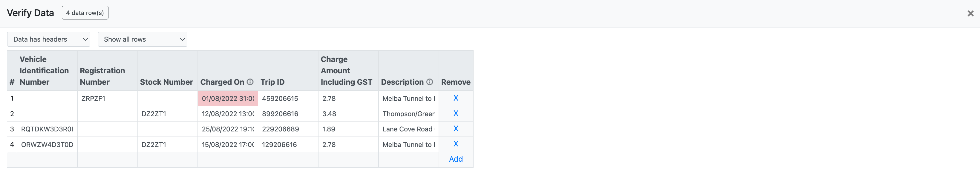Click the Melba Tunnel description in row 4
Screen dimensions: 980x188
coord(408,144)
